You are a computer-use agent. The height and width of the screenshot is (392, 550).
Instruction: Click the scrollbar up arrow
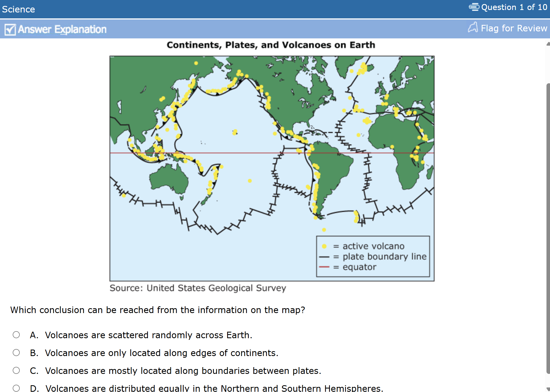coord(548,44)
